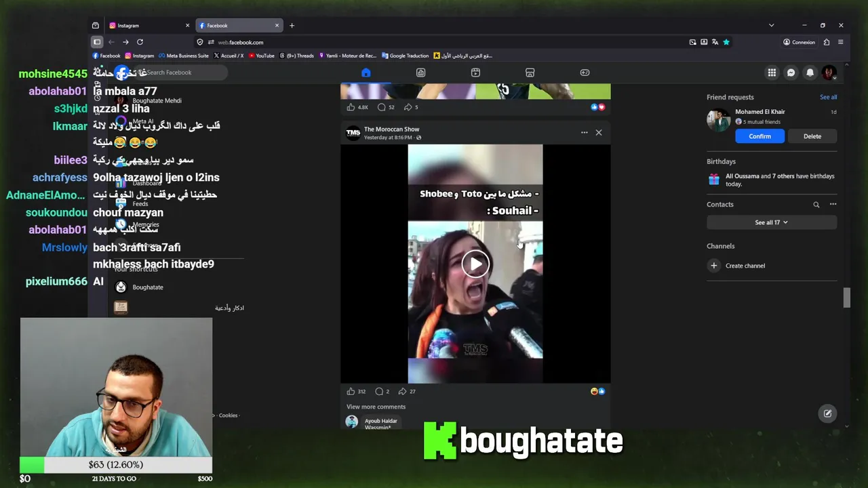Click the Connexion sign-in button

(x=800, y=42)
